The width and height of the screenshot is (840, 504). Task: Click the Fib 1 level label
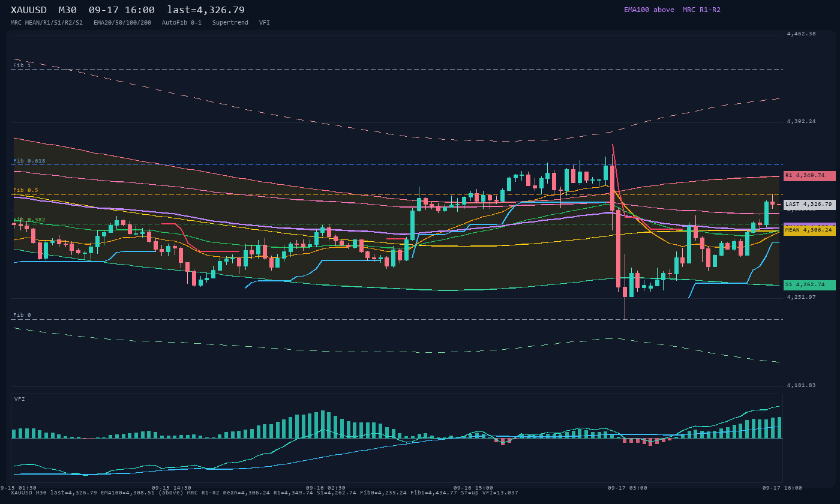point(22,65)
